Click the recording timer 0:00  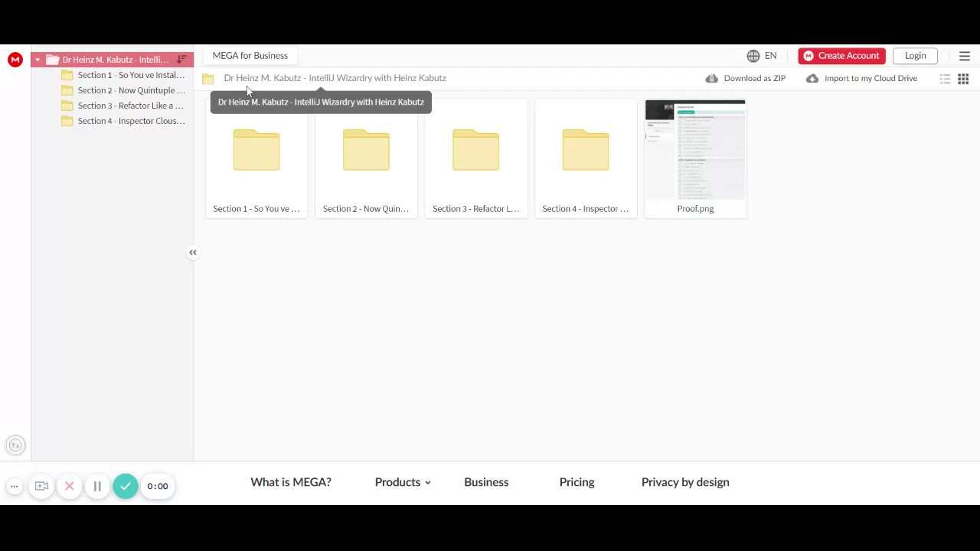point(158,486)
